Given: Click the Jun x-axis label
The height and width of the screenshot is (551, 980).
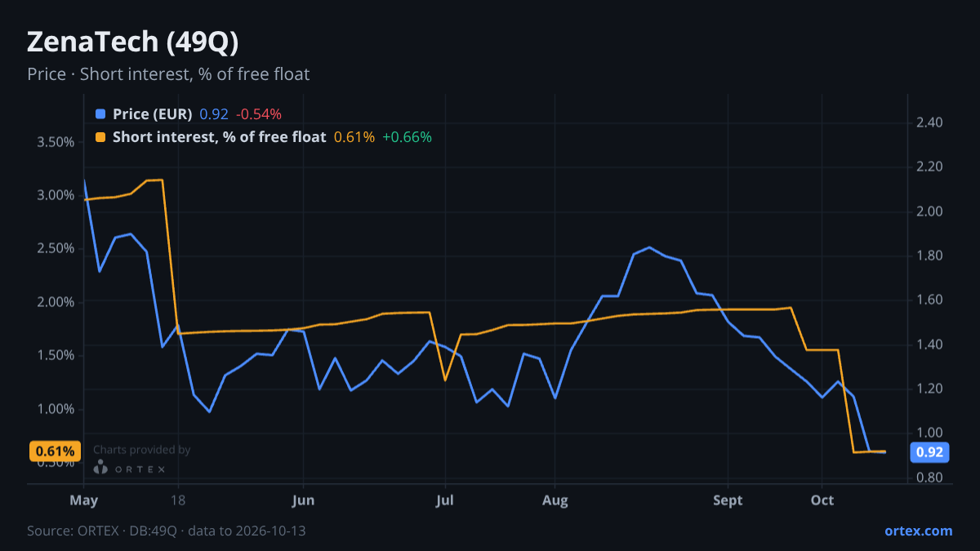Looking at the screenshot, I should pos(303,500).
